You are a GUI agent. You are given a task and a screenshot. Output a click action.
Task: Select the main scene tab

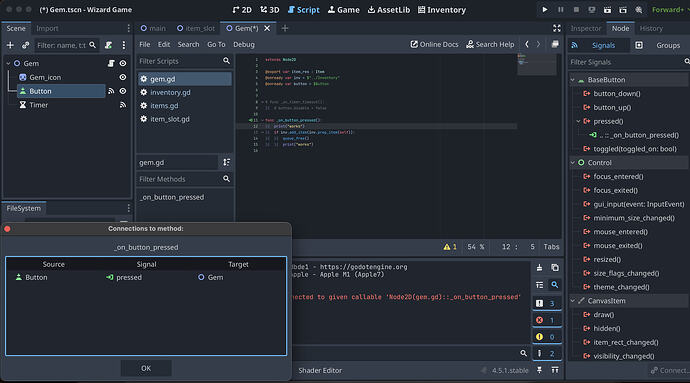(x=153, y=28)
